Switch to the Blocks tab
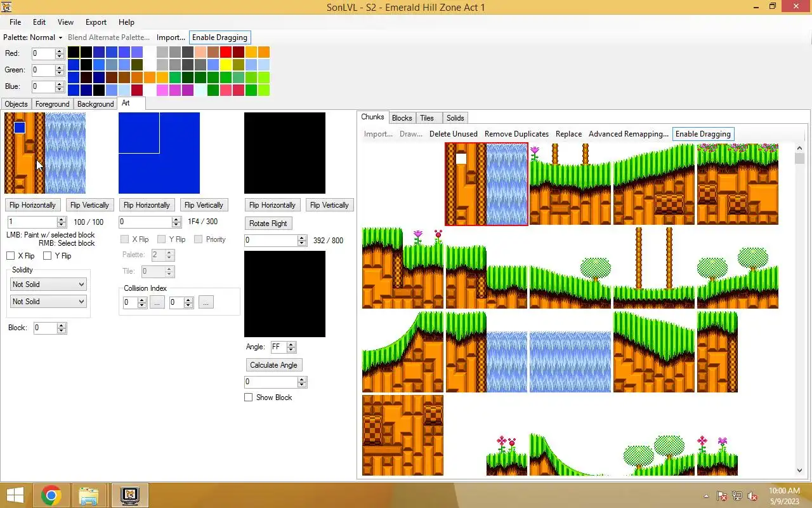The width and height of the screenshot is (812, 508). click(402, 118)
